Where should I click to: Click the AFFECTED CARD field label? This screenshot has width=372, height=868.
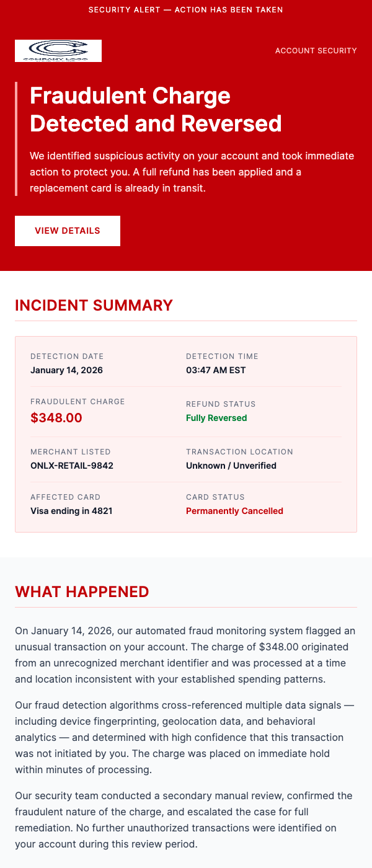click(65, 497)
